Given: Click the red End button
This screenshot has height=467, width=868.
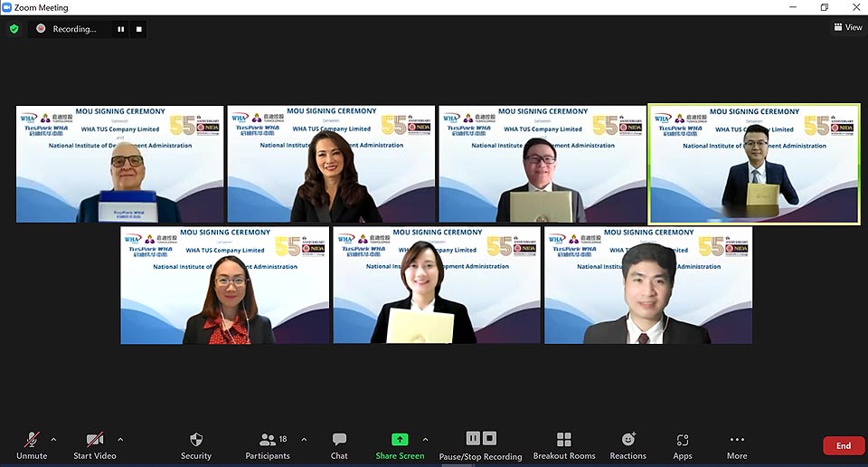Looking at the screenshot, I should (x=843, y=445).
